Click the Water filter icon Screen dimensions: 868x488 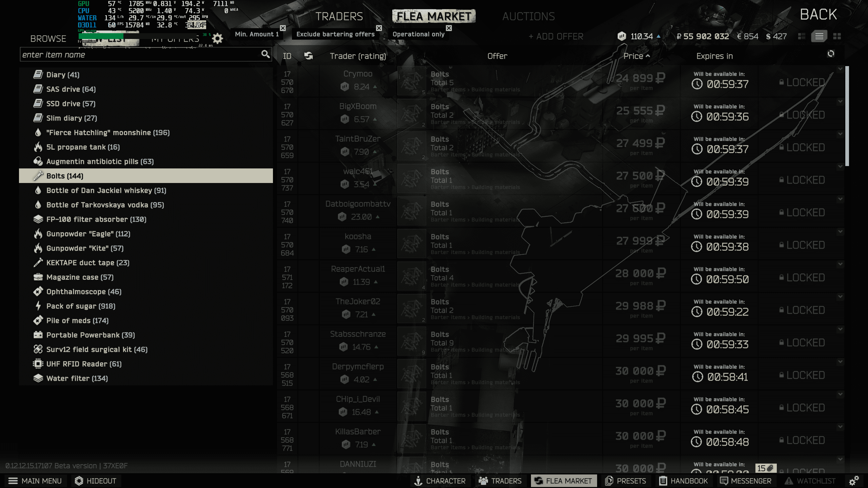click(38, 378)
